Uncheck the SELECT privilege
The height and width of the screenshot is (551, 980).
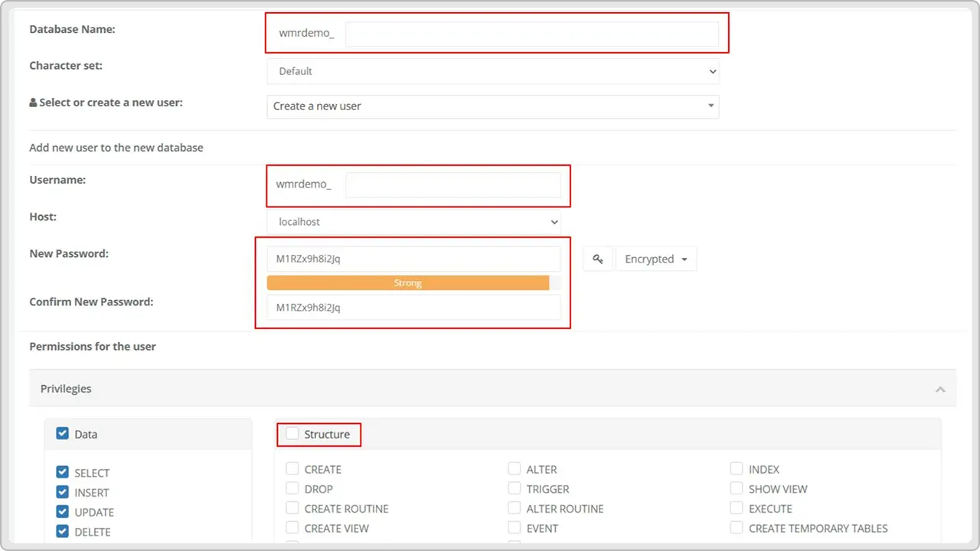63,473
